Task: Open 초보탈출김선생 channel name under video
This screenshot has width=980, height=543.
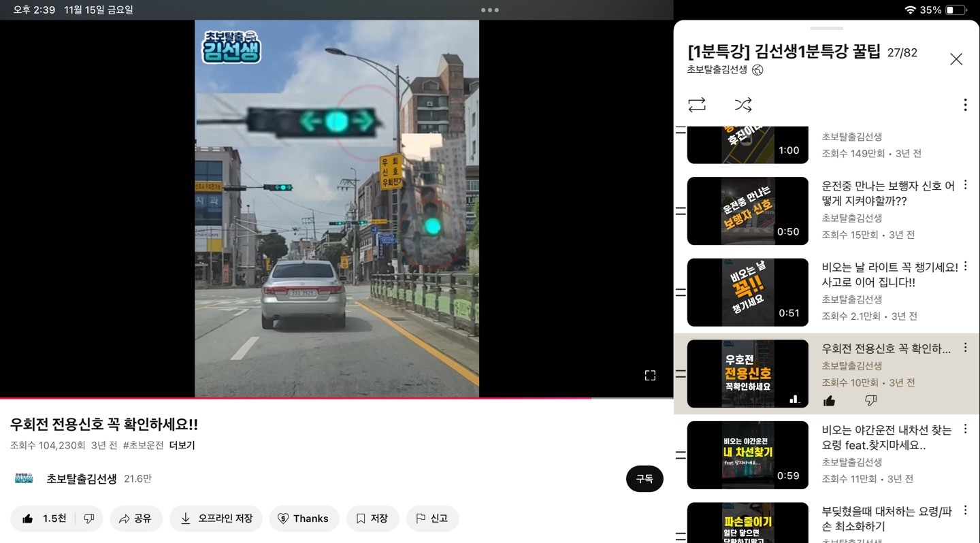Action: coord(82,479)
